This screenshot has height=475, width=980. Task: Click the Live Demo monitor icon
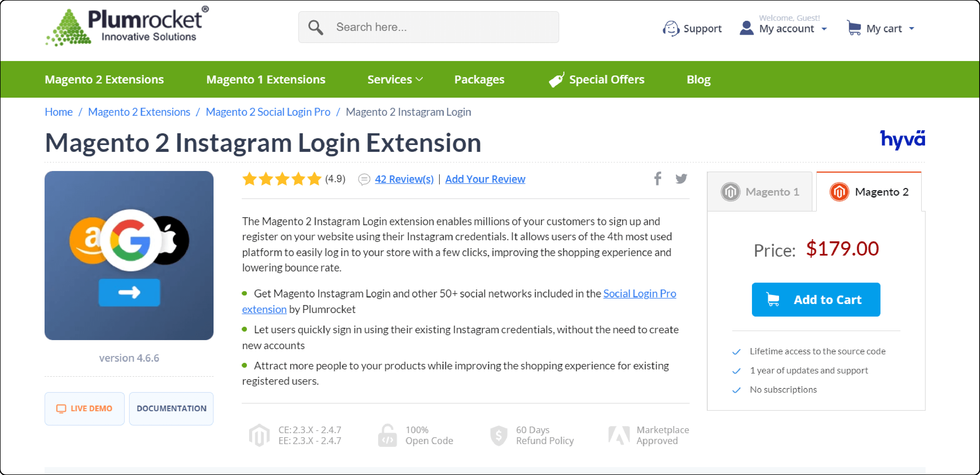pyautogui.click(x=61, y=409)
